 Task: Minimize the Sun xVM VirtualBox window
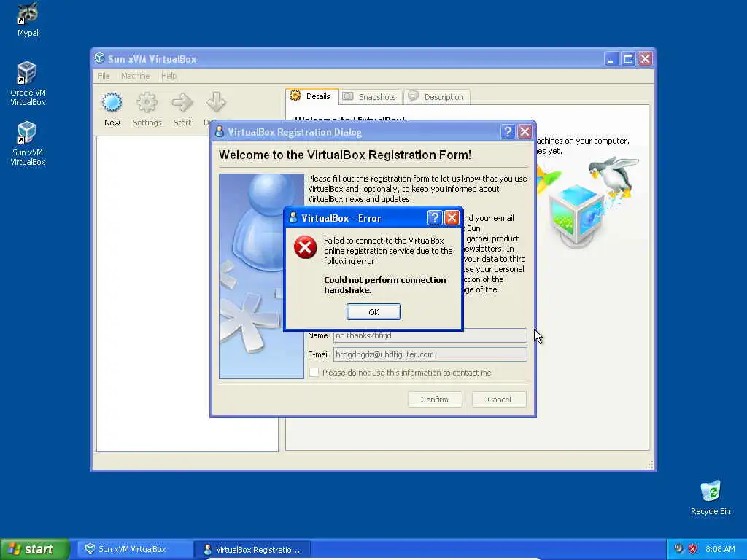pos(611,59)
